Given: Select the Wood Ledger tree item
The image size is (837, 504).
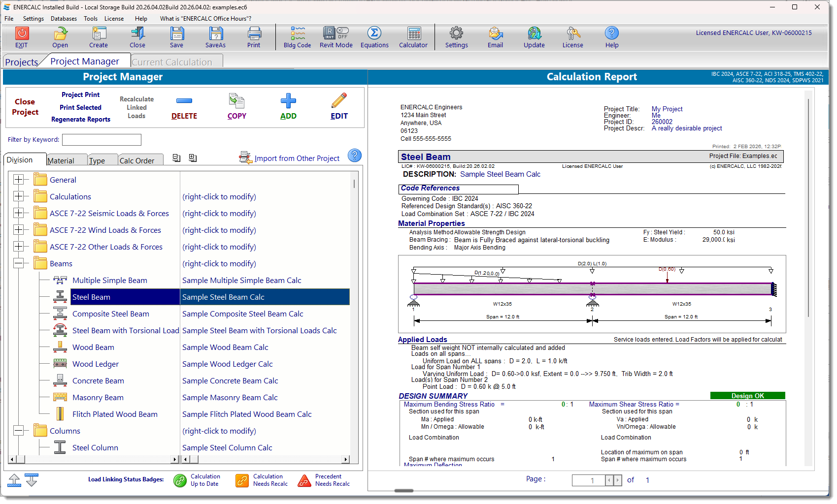Looking at the screenshot, I should click(96, 364).
